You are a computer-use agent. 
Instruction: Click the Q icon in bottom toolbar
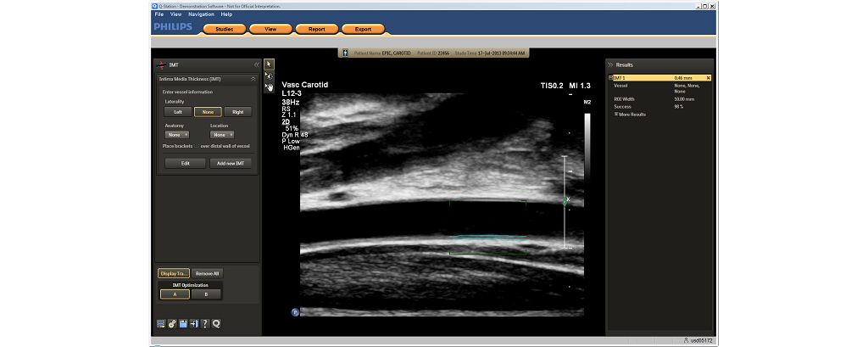coord(216,324)
